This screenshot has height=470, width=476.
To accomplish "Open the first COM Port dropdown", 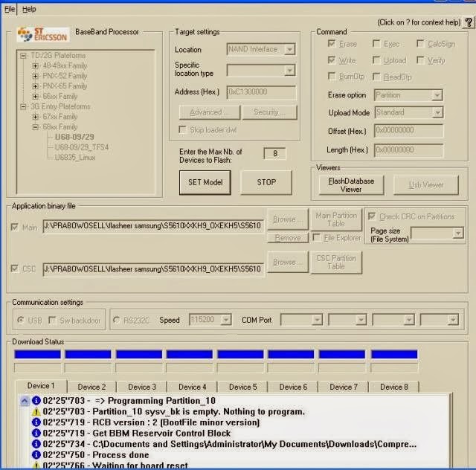I will 317,320.
